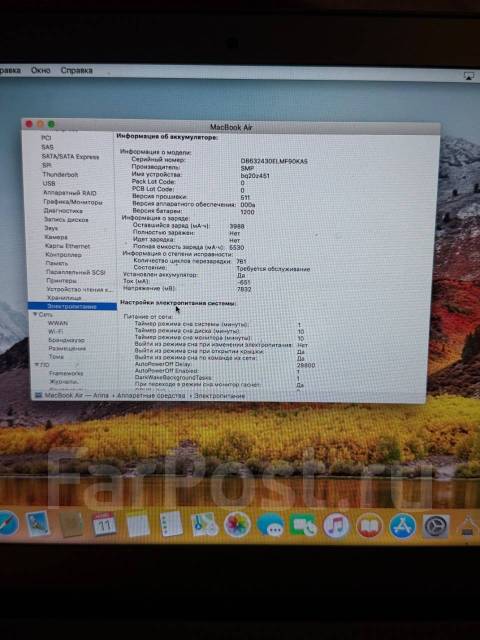
Task: Open the Photos app in Dock
Action: 237,524
